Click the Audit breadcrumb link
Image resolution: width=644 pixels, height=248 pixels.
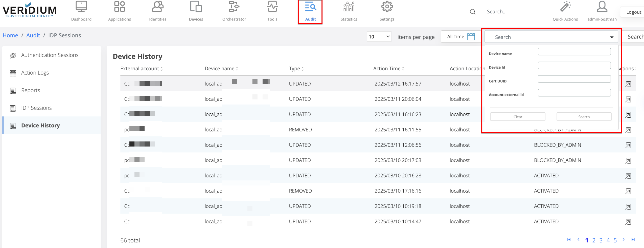point(33,35)
